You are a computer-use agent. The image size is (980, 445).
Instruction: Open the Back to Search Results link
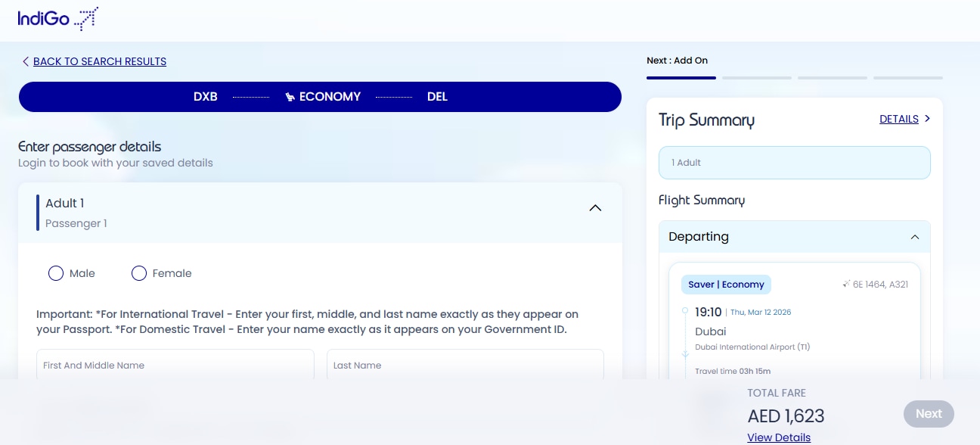tap(100, 62)
